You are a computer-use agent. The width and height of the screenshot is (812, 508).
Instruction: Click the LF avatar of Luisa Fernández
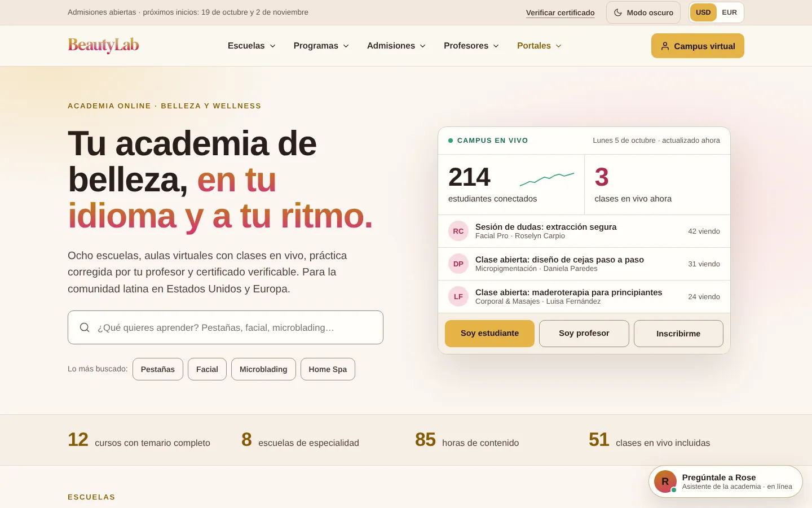pyautogui.click(x=458, y=297)
